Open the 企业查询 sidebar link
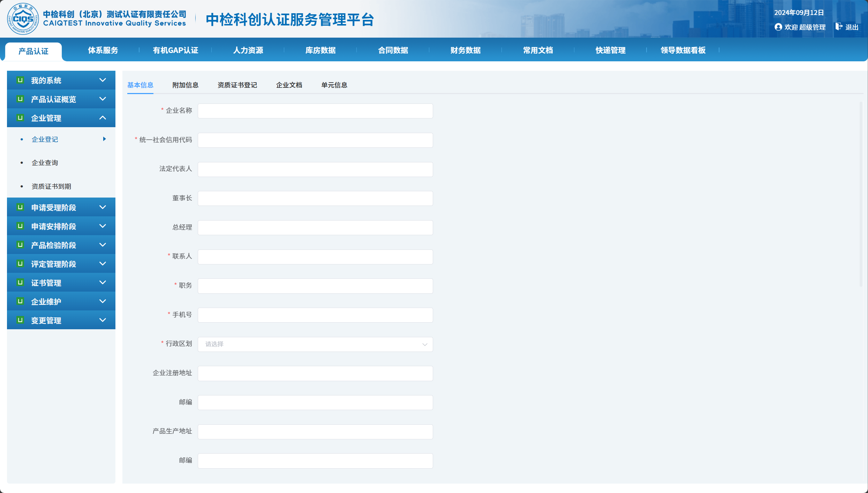 (45, 163)
